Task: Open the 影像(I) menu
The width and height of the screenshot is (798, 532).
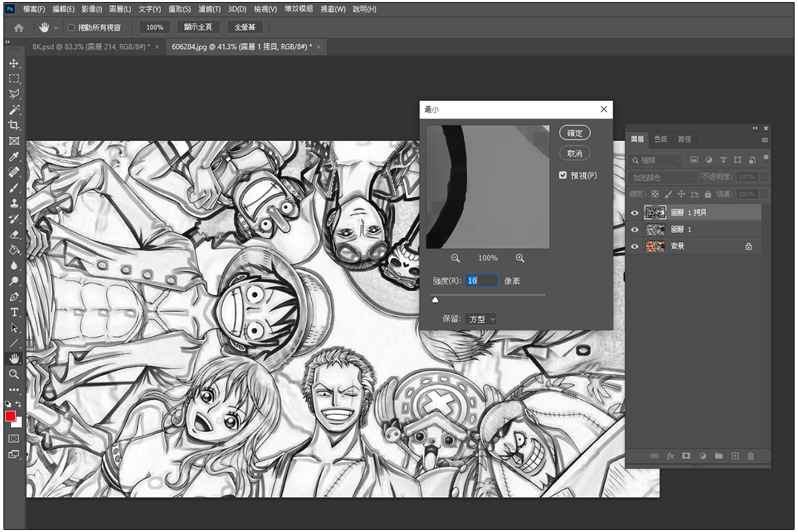Action: (x=91, y=9)
